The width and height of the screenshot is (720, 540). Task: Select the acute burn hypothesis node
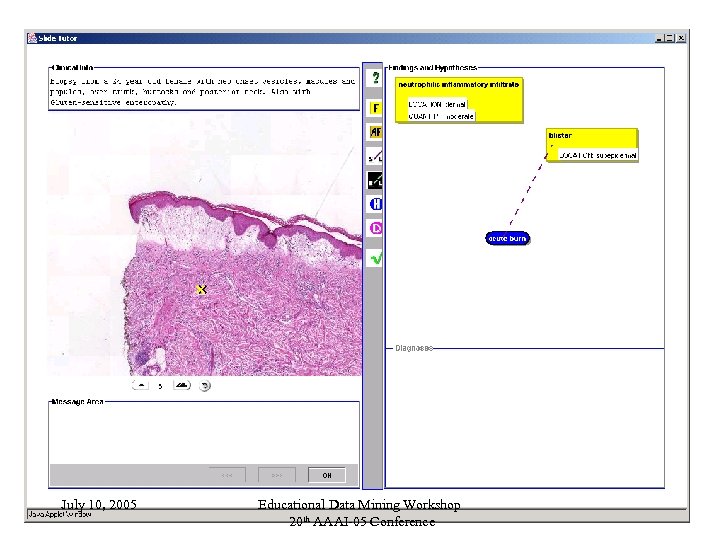click(507, 238)
